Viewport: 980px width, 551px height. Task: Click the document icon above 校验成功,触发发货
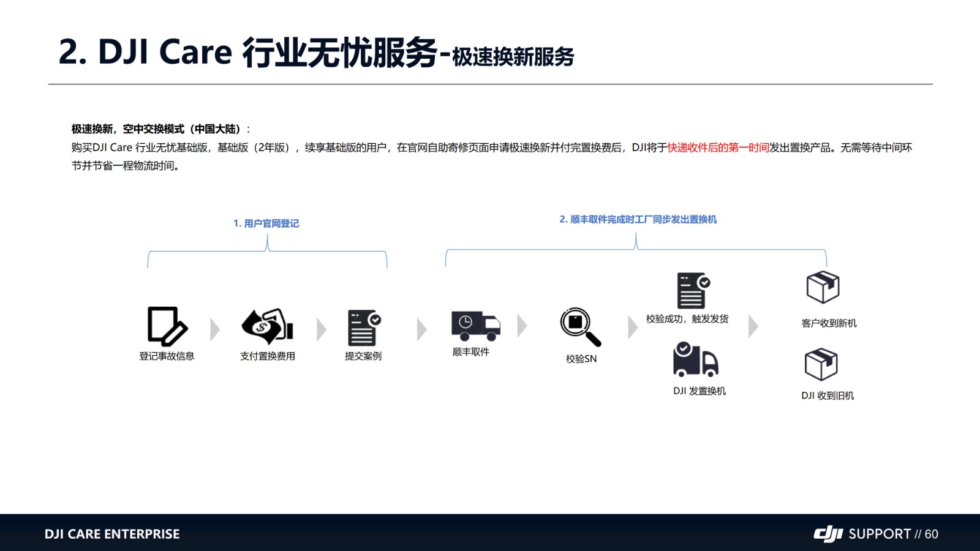point(693,290)
